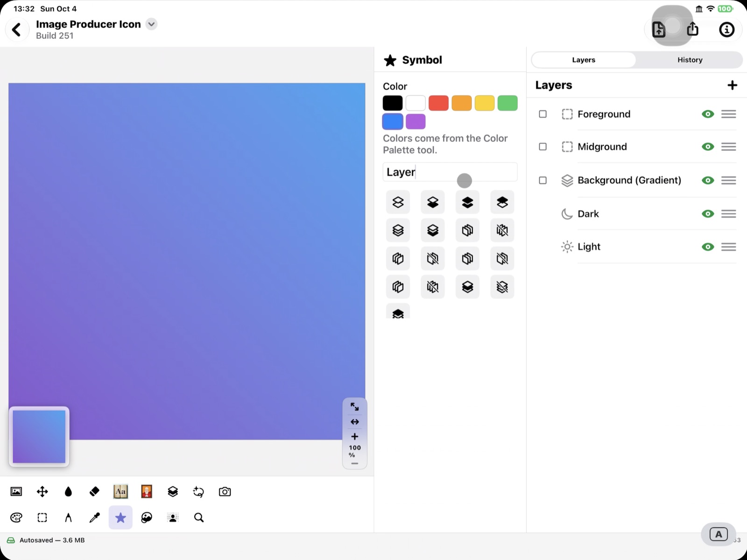
Task: Toggle visibility of the Light layer
Action: (x=708, y=247)
